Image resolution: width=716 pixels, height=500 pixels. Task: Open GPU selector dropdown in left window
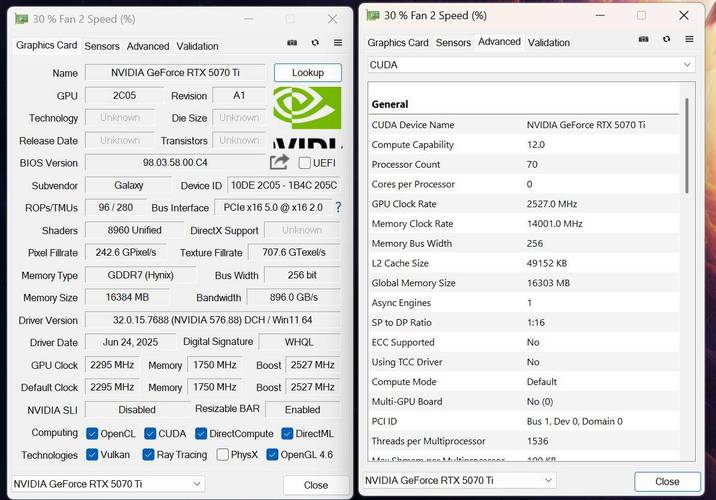pyautogui.click(x=108, y=484)
